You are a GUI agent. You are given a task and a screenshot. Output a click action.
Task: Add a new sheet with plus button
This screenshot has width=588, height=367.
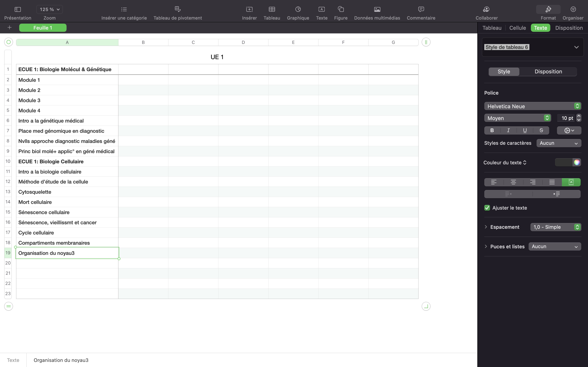(x=9, y=28)
